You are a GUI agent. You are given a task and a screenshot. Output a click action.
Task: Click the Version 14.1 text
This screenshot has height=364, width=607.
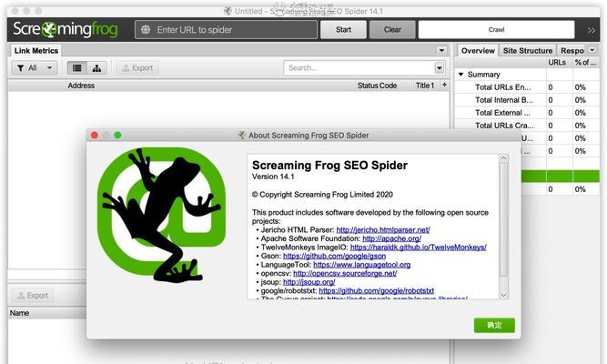[x=273, y=177]
